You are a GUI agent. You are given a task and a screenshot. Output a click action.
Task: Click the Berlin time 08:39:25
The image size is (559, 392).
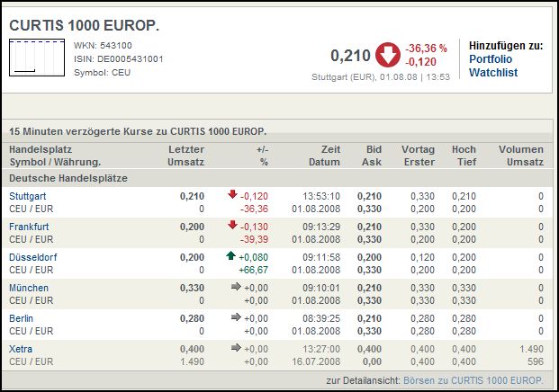pos(321,319)
